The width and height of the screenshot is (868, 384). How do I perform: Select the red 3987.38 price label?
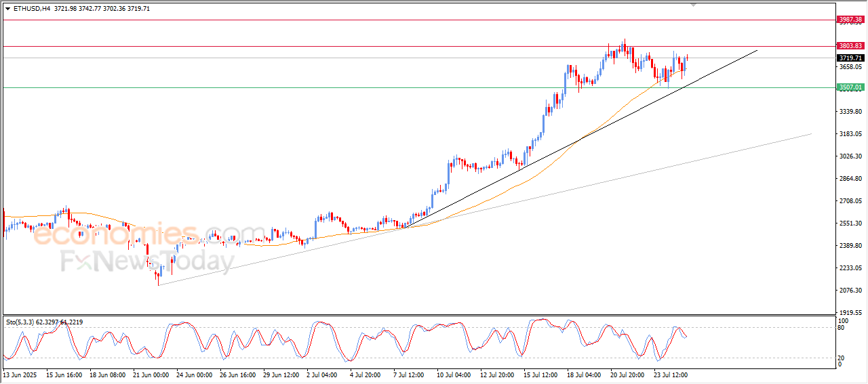pos(850,20)
